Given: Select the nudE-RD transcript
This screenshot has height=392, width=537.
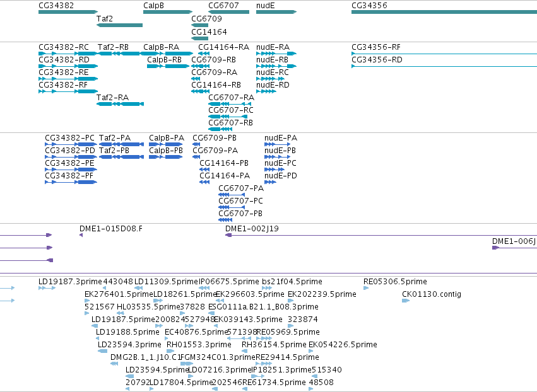Looking at the screenshot, I should pos(273,85).
